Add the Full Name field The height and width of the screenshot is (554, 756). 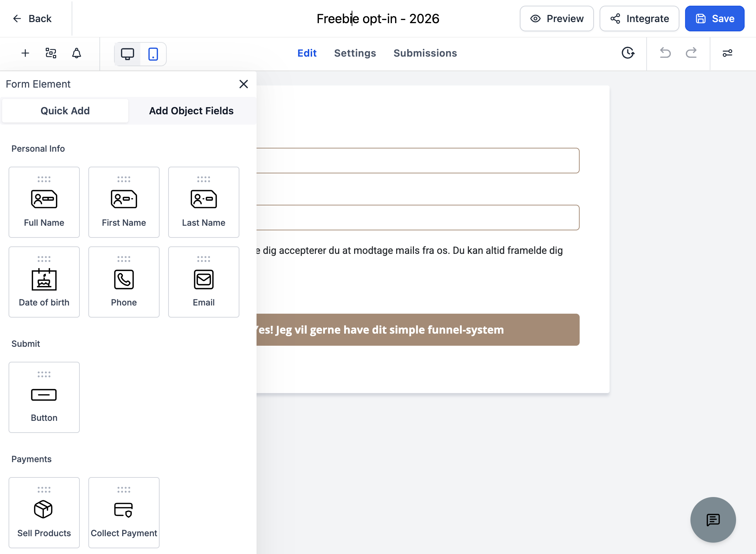(44, 202)
